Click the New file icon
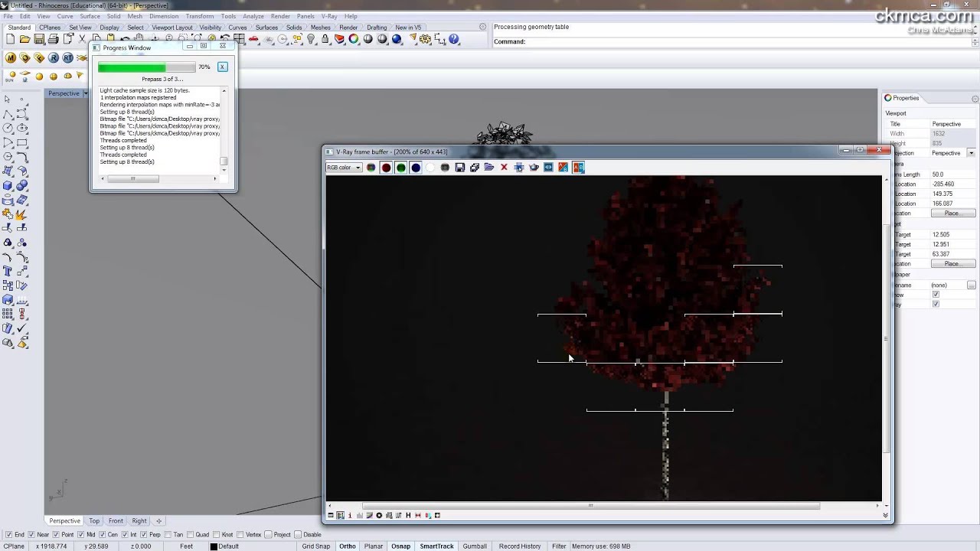Screen dimensions: 980x551 [10, 39]
